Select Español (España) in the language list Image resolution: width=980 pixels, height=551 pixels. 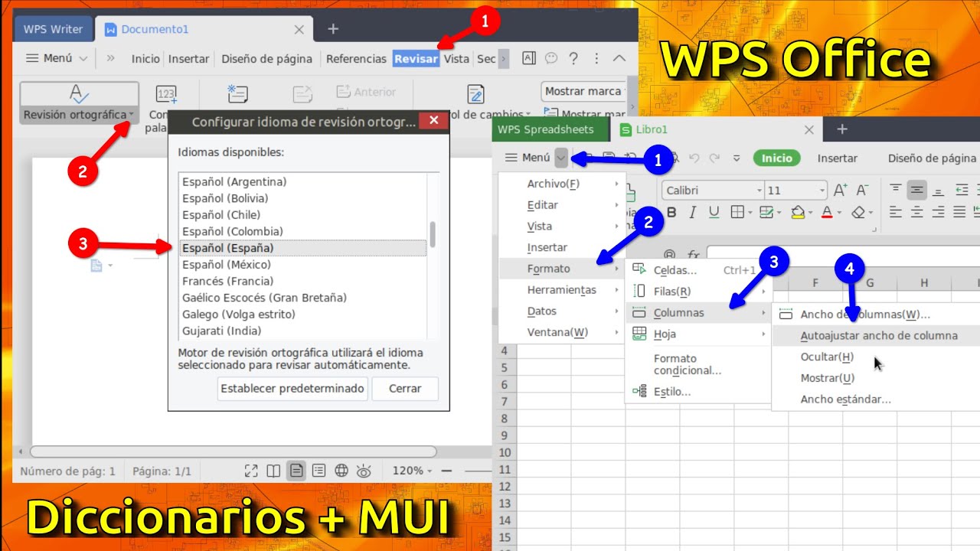pos(302,248)
